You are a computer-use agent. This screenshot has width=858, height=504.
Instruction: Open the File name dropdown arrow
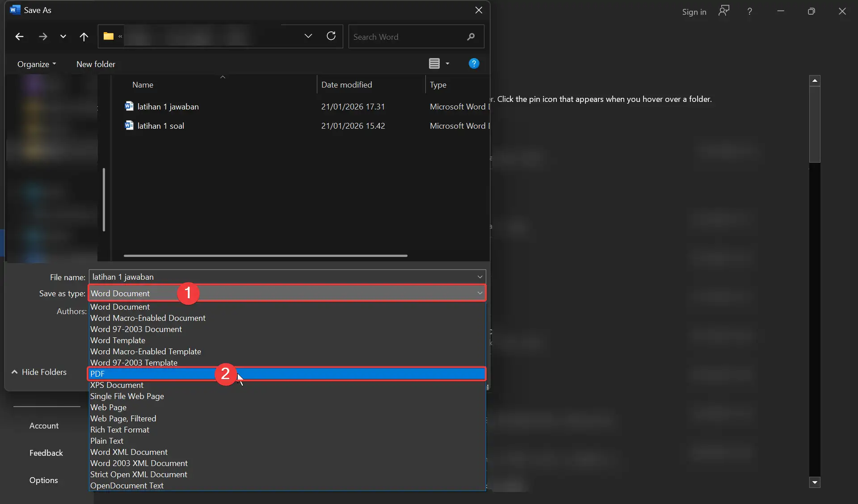[479, 277]
